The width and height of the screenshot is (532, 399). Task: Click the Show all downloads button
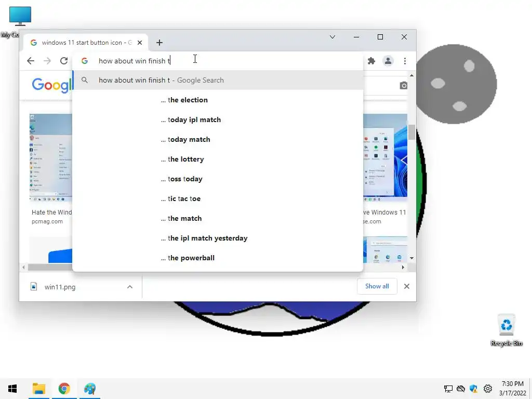point(377,286)
